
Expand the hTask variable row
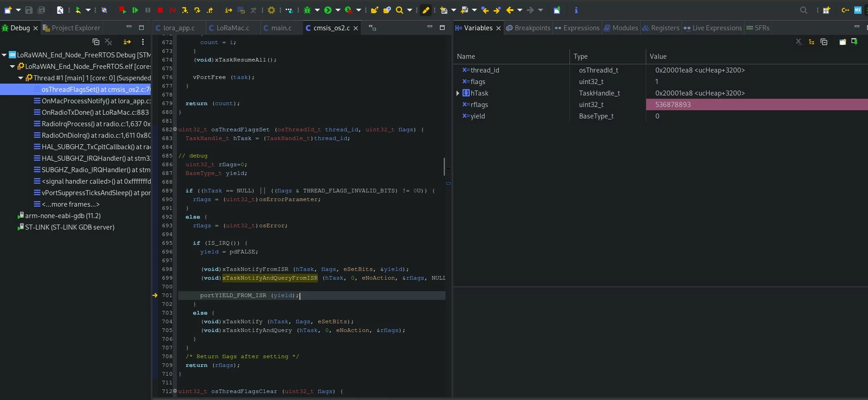458,93
